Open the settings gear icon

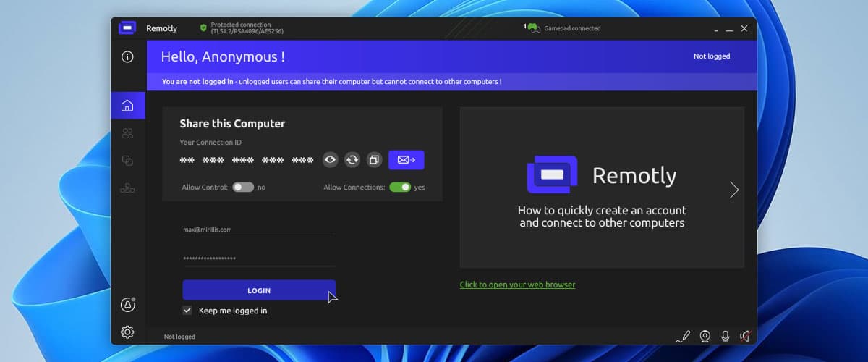coord(127,332)
